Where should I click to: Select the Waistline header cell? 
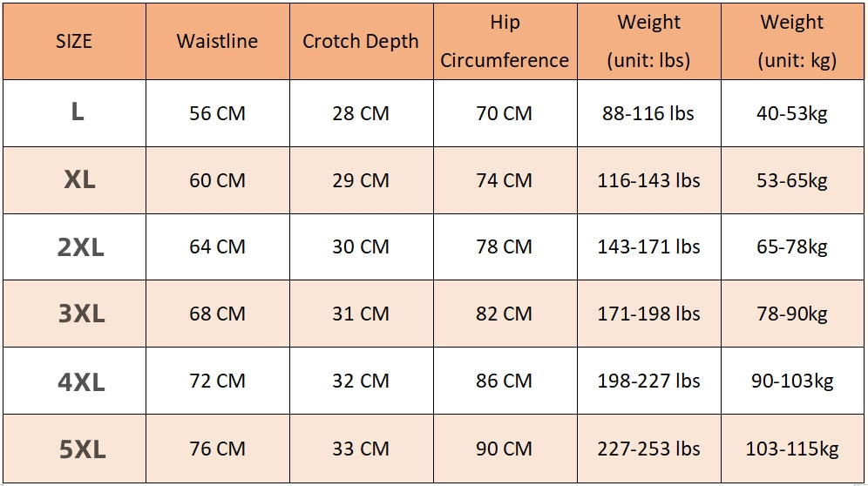[x=218, y=42]
